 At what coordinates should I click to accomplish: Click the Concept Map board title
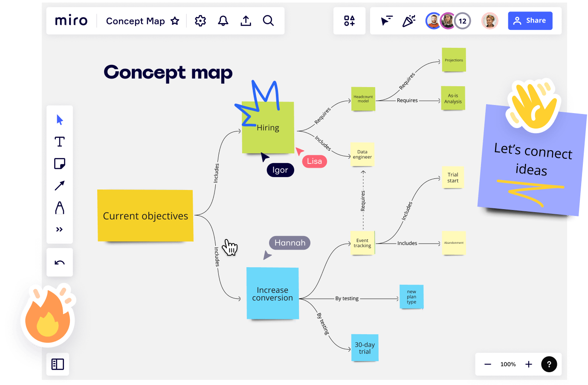[135, 21]
